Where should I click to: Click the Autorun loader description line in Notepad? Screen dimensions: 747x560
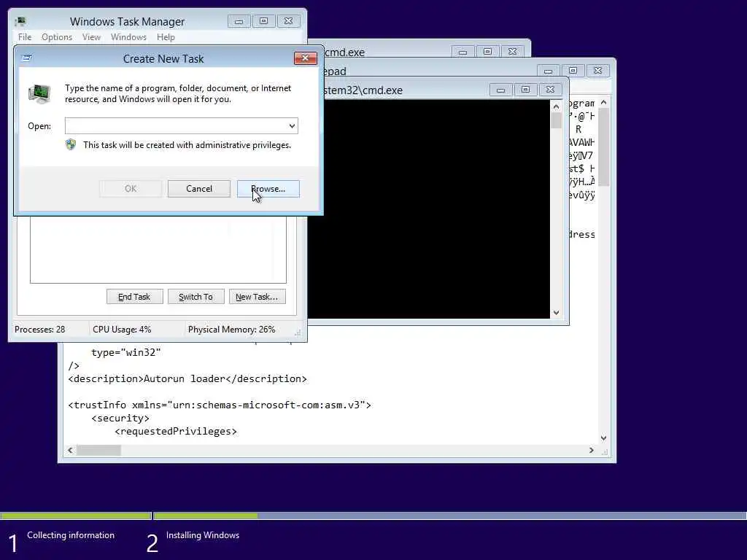point(187,379)
